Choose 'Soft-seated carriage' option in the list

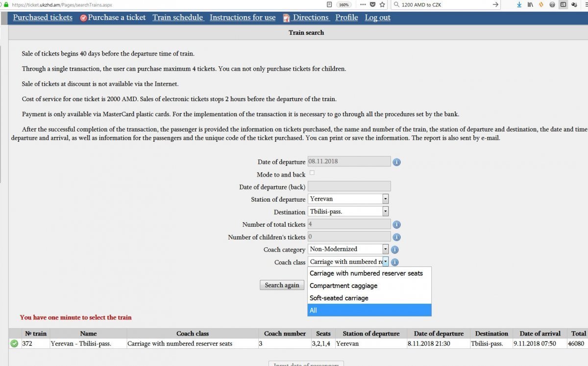tap(339, 298)
